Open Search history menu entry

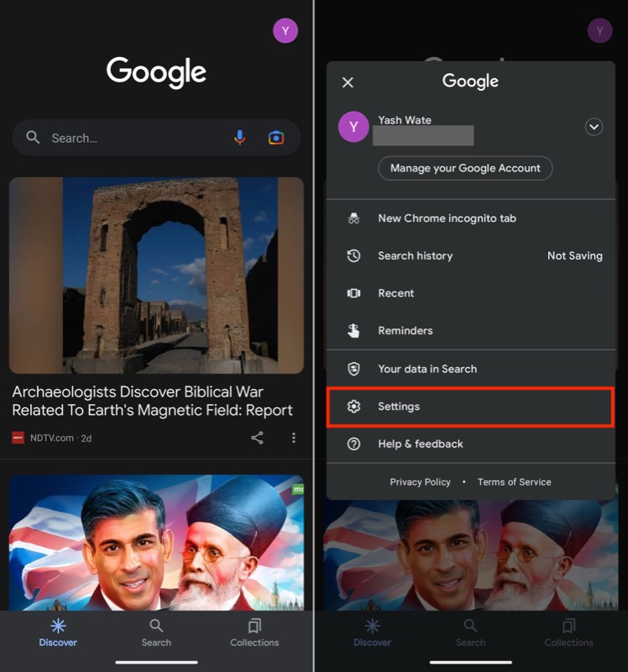click(471, 256)
